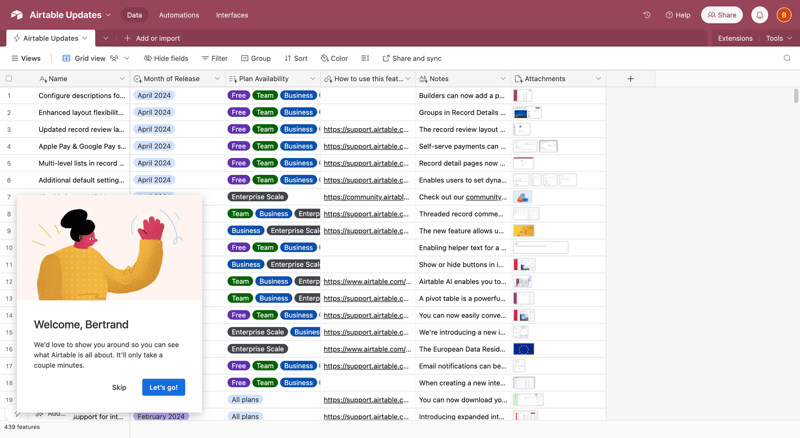Open How to use column dropdown

[408, 79]
